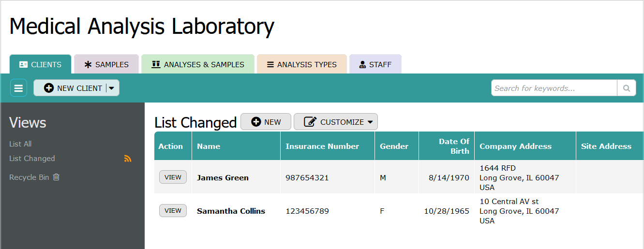Click the New Client button
644x249 pixels.
pyautogui.click(x=73, y=88)
